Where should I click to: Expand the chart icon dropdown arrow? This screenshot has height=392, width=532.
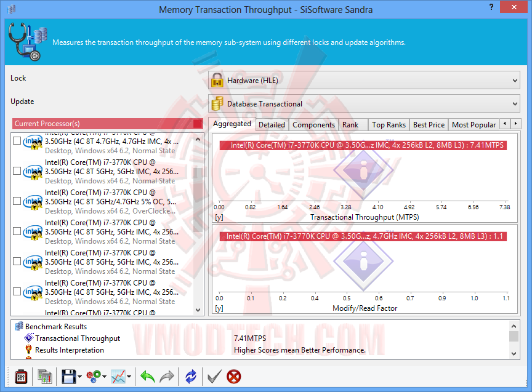[129, 377]
